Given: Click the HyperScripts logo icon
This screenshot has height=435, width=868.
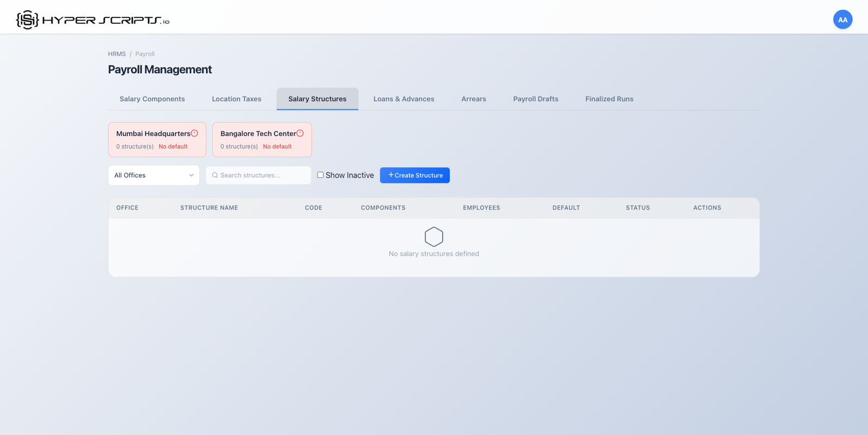Looking at the screenshot, I should tap(27, 20).
